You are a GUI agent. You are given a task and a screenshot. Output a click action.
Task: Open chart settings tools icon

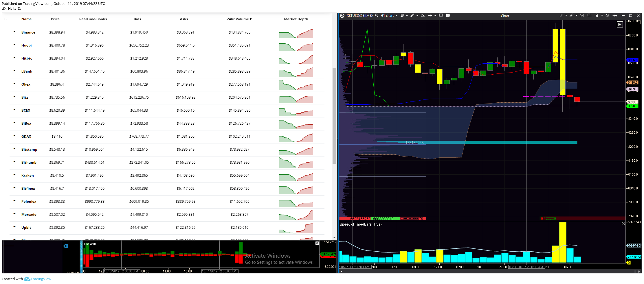tap(607, 16)
